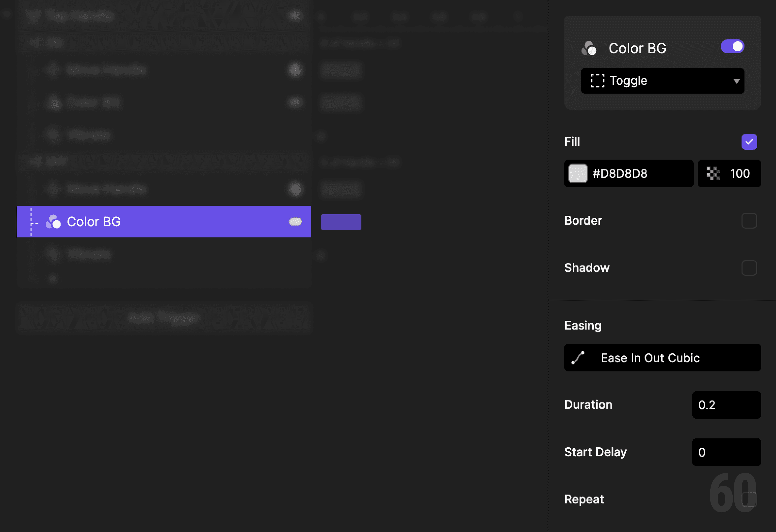Click the Add Trigger button
776x532 pixels.
164,317
